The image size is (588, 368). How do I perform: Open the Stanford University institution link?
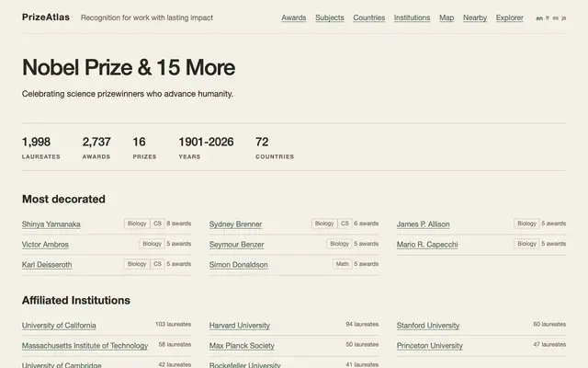click(x=428, y=326)
